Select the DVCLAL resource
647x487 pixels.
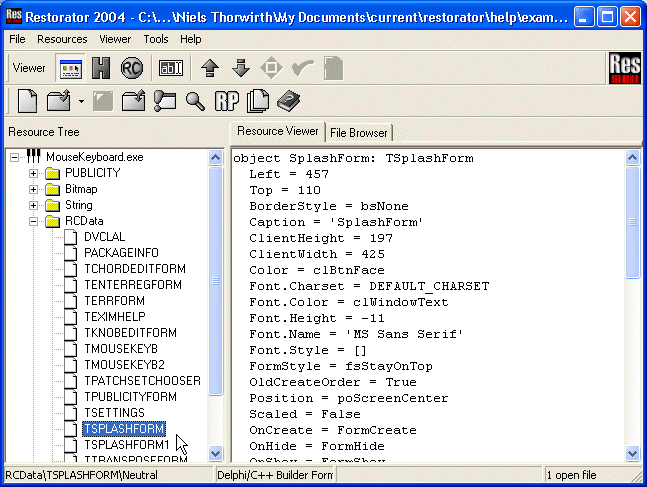(x=104, y=237)
